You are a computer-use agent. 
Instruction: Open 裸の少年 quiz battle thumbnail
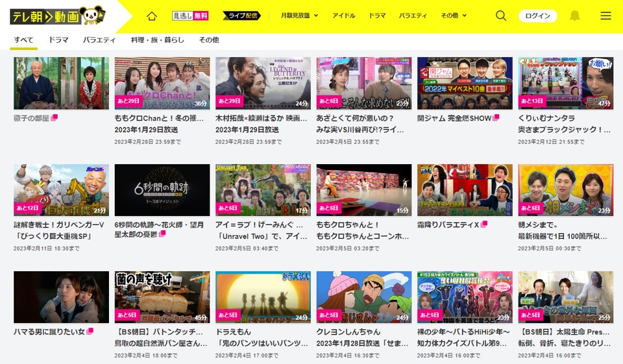pos(465,297)
